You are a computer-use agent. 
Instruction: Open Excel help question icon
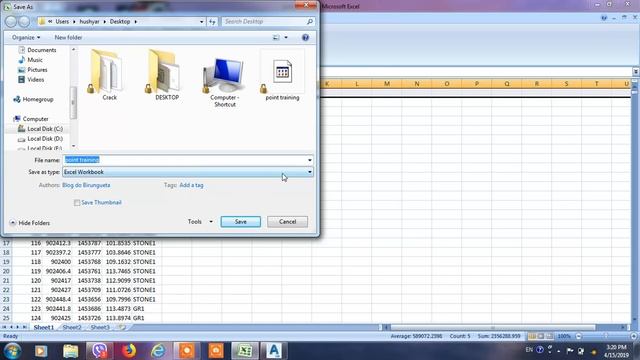click(604, 18)
